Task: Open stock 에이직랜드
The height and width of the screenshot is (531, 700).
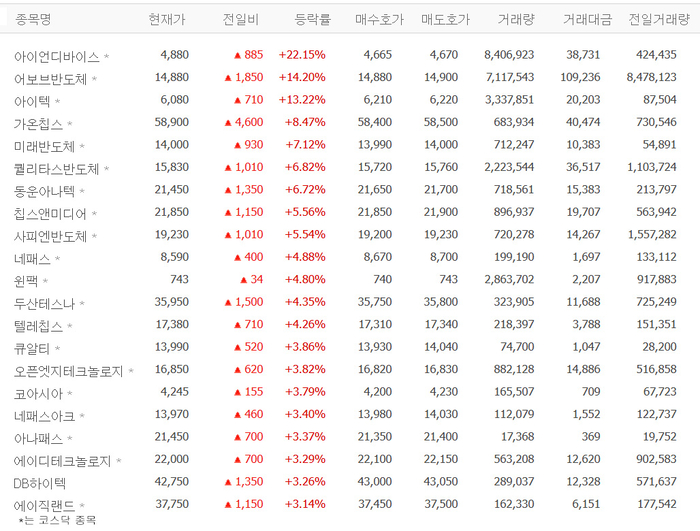Action: click(44, 506)
